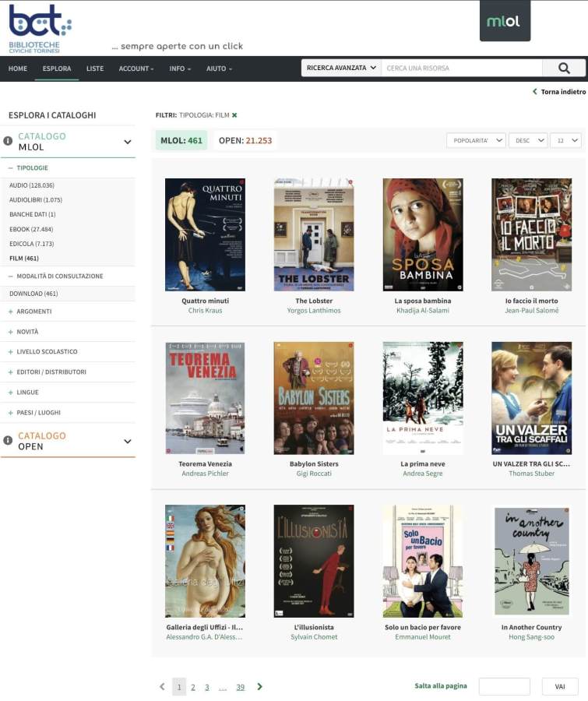Collapse the Catalogo MLOL section chevron
Image resolution: width=588 pixels, height=701 pixels.
coord(128,142)
